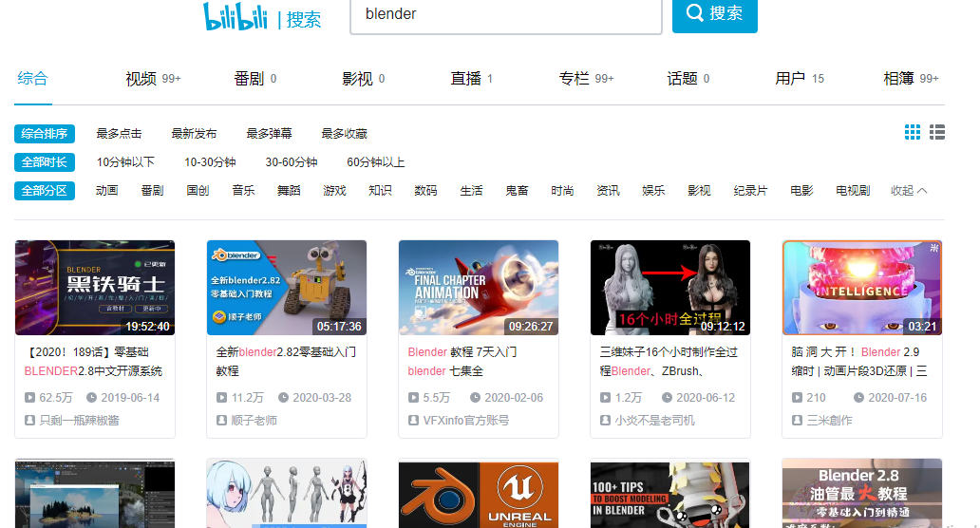Open the 专栏 99+ tab
The image size is (980, 528).
click(x=586, y=79)
